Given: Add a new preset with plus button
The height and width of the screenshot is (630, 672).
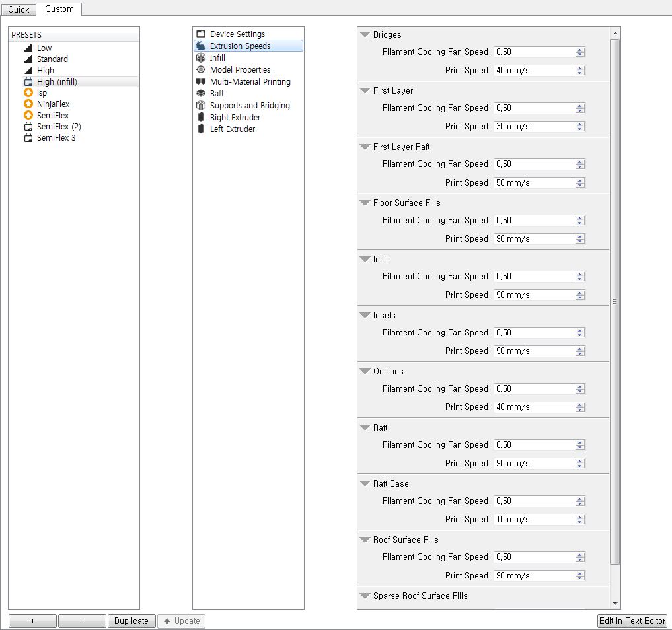Looking at the screenshot, I should 32,621.
